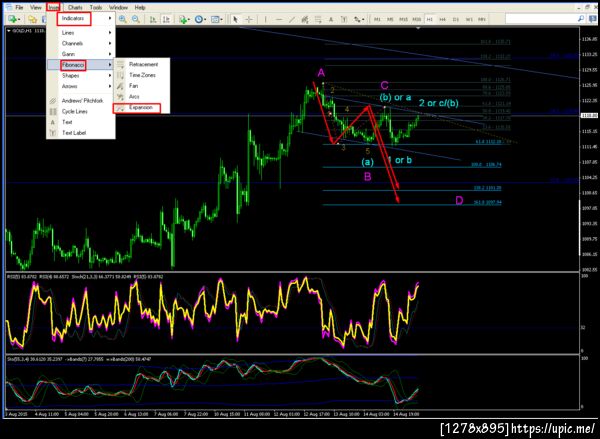Switch chart to D1 timeframe
Screen dimensions: 600x439
click(456, 19)
